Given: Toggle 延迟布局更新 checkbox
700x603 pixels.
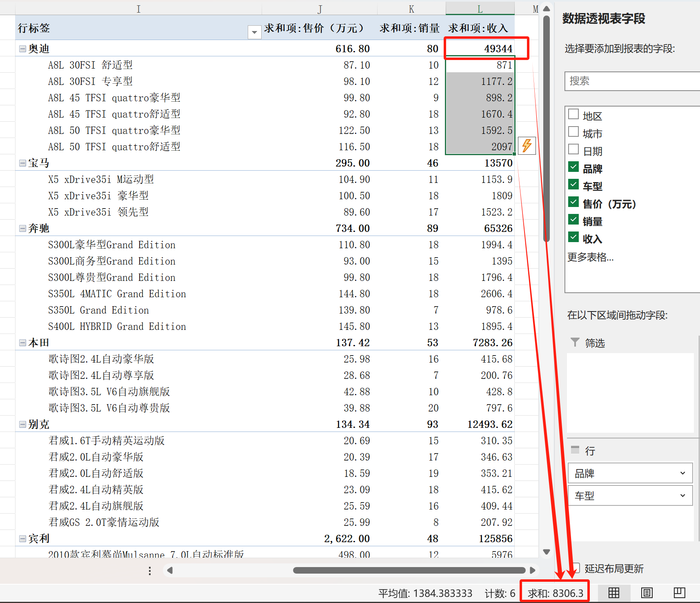Looking at the screenshot, I should [x=576, y=567].
